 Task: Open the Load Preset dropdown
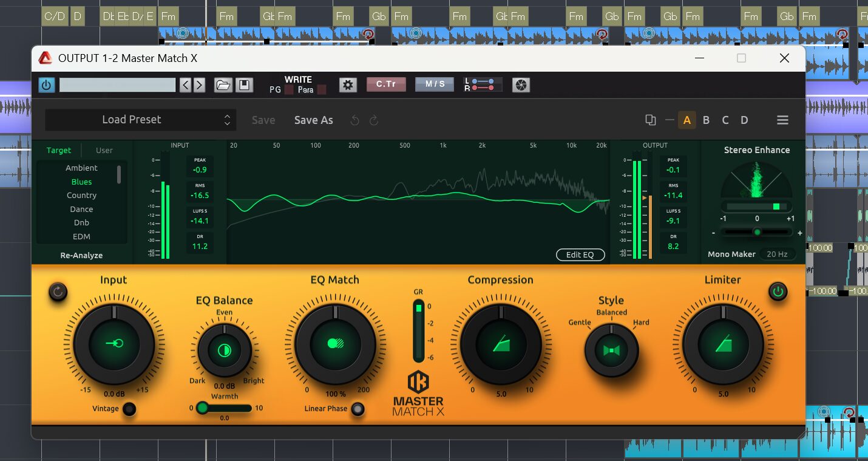point(140,120)
